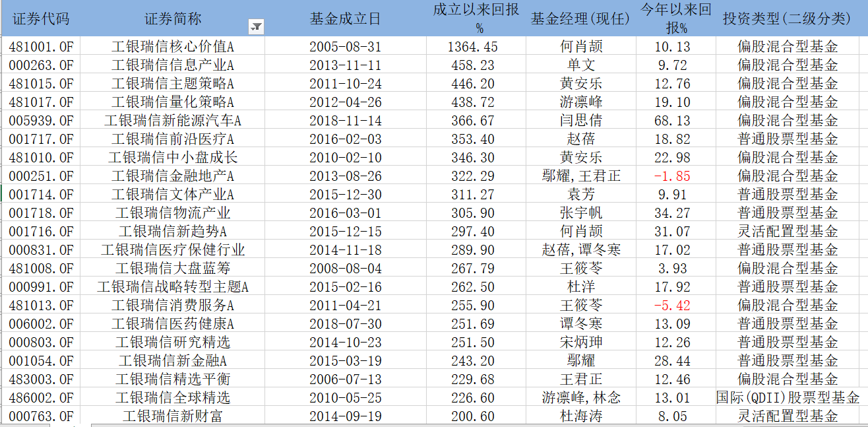Viewport: 868px width, 427px height.
Task: Click 灵活配置型基金 in 工银瑞信新趋势A row
Action: pyautogui.click(x=788, y=231)
